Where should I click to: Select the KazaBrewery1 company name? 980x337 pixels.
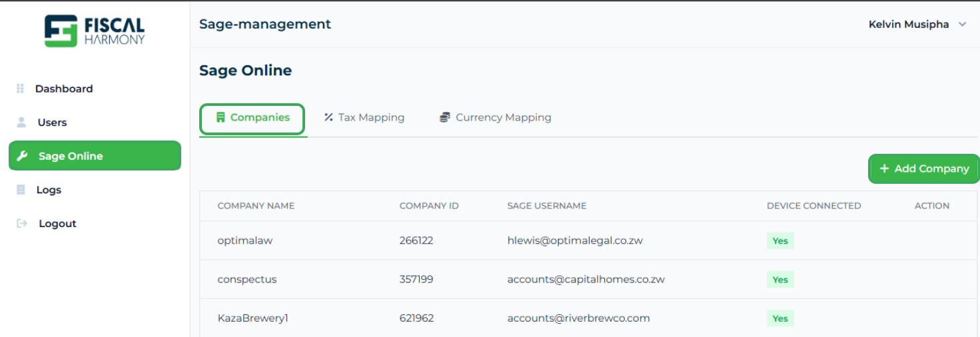(x=252, y=318)
